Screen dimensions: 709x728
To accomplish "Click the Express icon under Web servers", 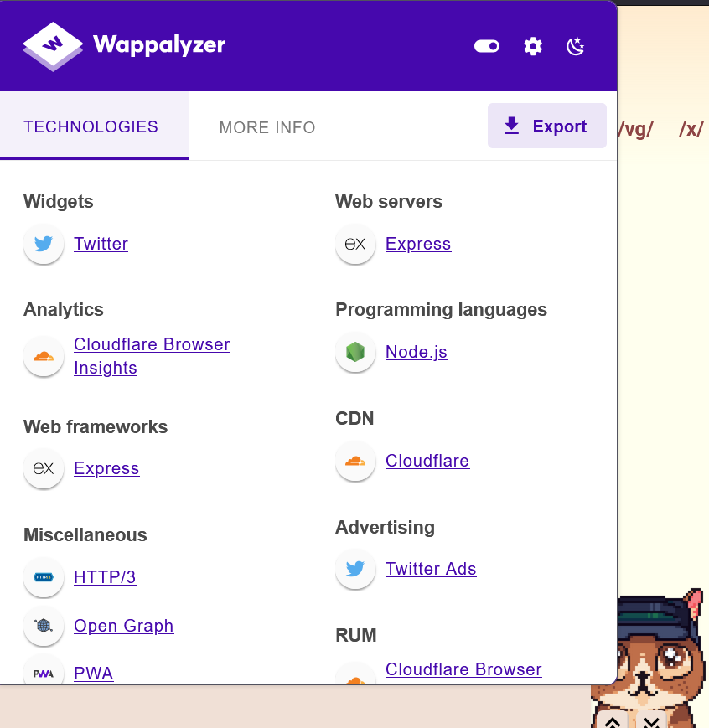I will tap(355, 244).
